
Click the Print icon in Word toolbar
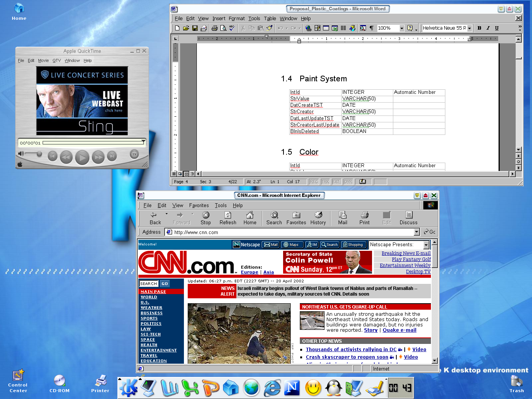214,28
